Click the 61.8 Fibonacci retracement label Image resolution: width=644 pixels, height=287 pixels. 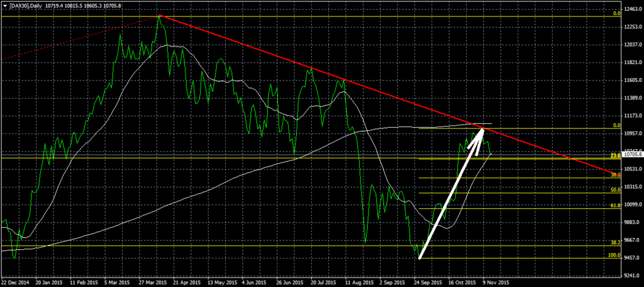point(616,205)
